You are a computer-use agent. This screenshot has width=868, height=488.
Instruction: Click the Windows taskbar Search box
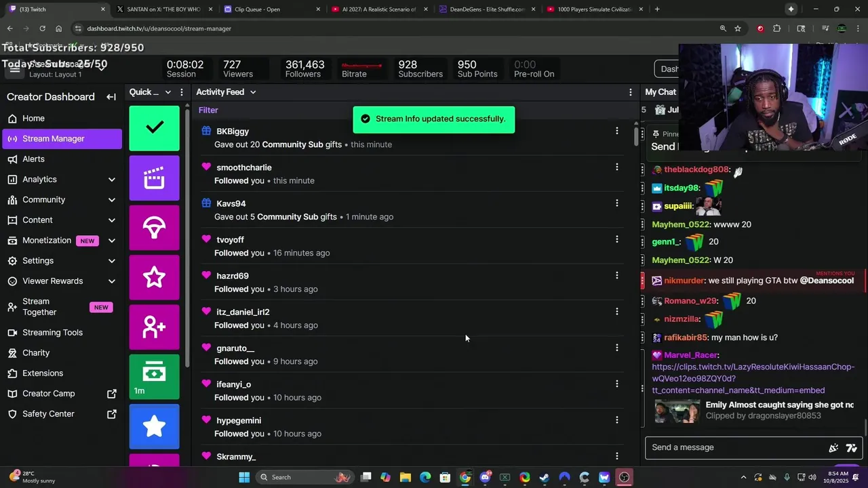304,477
